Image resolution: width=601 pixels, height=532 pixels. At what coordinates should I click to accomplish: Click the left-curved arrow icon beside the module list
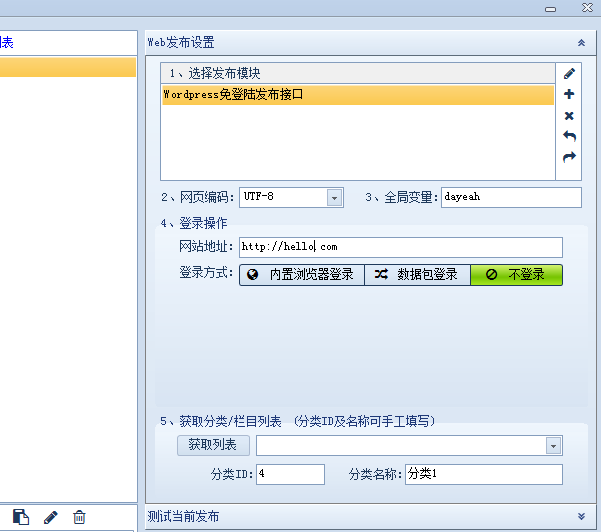tap(569, 136)
